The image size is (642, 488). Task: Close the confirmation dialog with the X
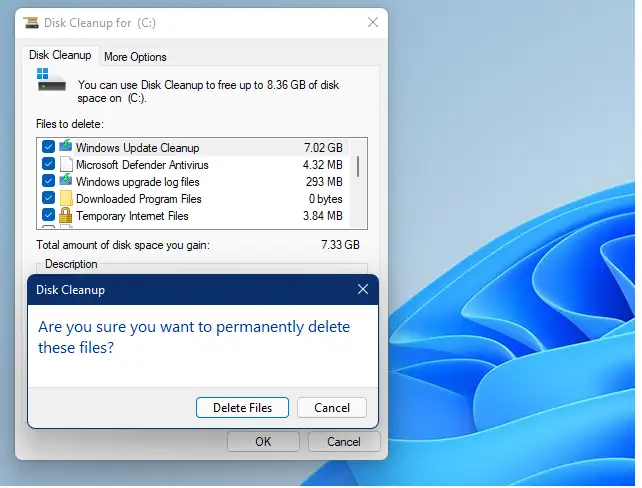(363, 289)
